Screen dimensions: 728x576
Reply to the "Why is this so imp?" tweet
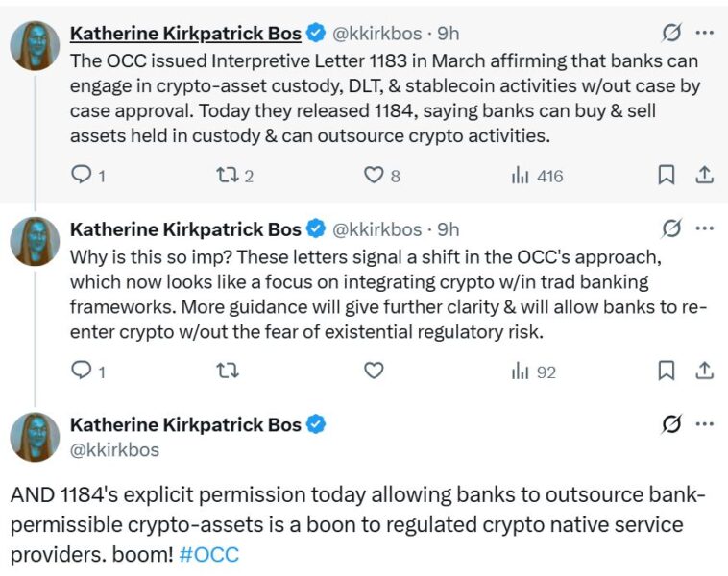(83, 372)
